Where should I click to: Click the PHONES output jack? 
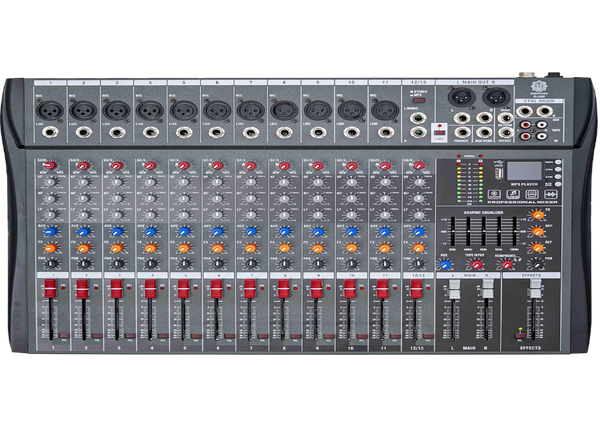[462, 132]
